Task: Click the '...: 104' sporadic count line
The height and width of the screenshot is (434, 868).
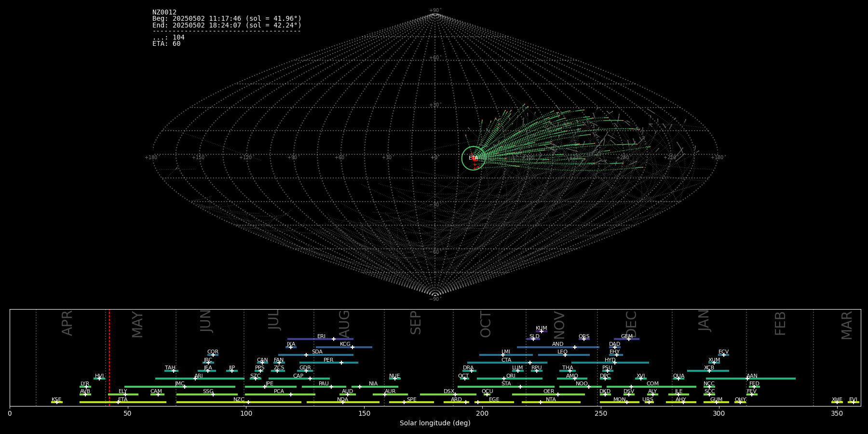Action: (168, 38)
